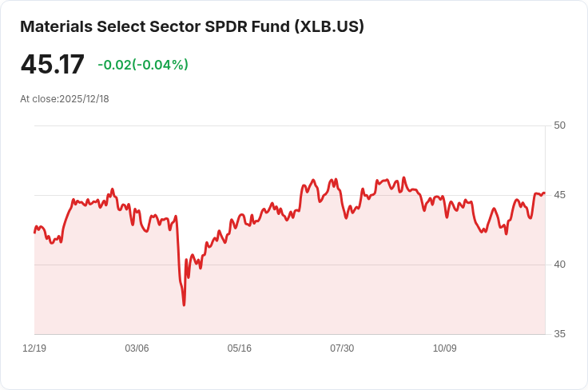Click the 50 label on the price axis

[559, 125]
